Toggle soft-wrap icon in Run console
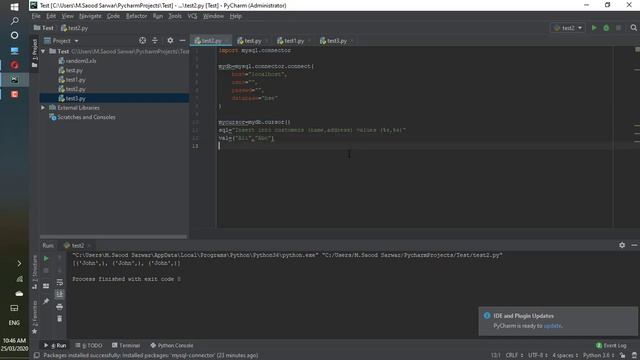The height and width of the screenshot is (360, 640). pyautogui.click(x=60, y=282)
